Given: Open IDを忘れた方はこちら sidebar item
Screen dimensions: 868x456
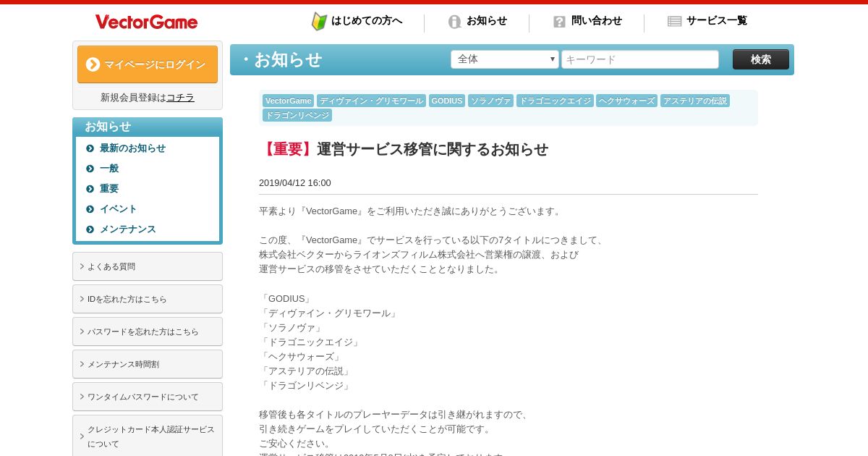Looking at the screenshot, I should pos(148,299).
